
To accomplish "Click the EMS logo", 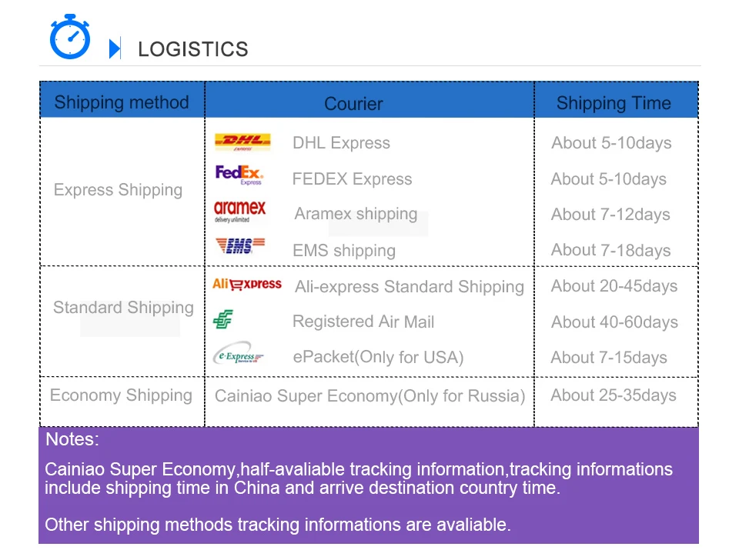I will (x=240, y=245).
